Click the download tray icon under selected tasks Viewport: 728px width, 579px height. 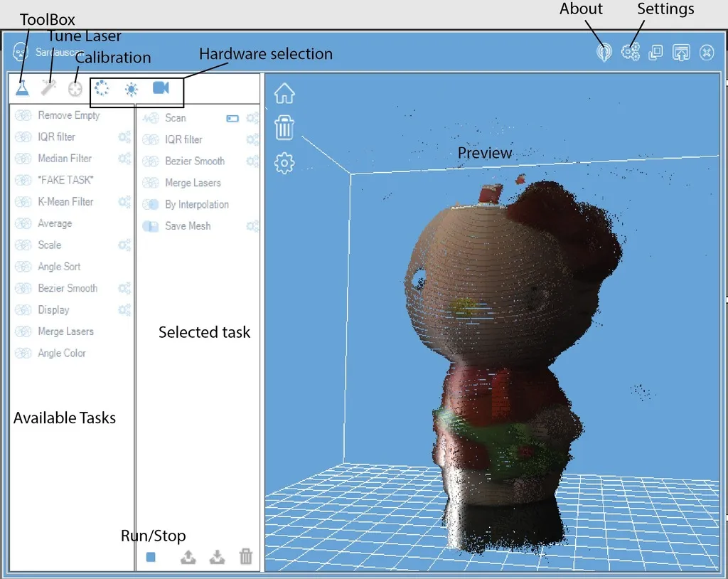[x=217, y=557]
